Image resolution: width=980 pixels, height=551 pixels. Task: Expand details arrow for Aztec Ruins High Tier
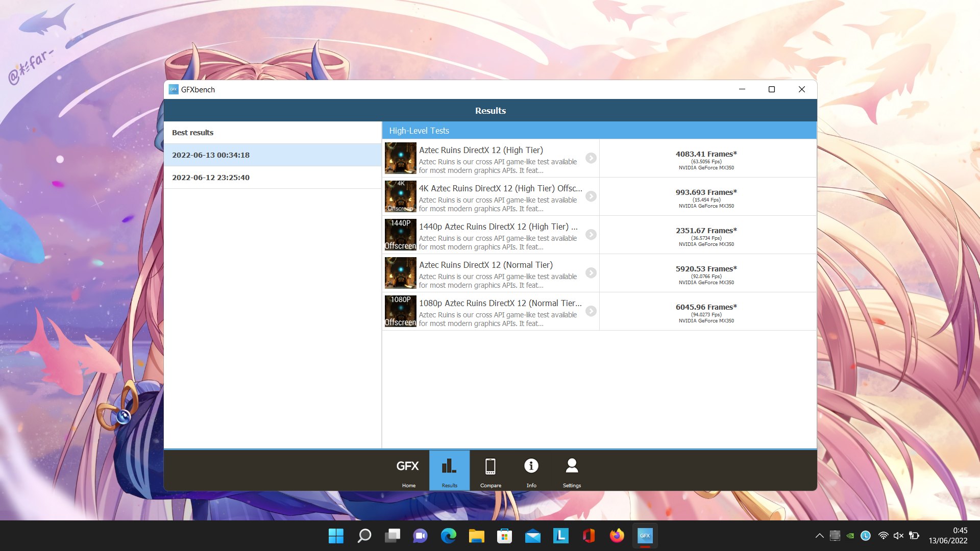click(x=591, y=158)
